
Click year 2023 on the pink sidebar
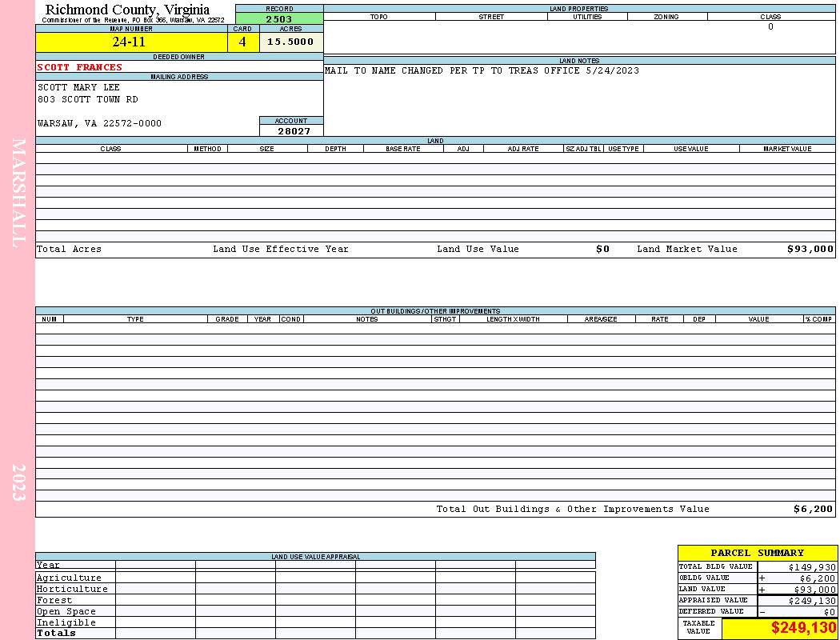pos(18,482)
